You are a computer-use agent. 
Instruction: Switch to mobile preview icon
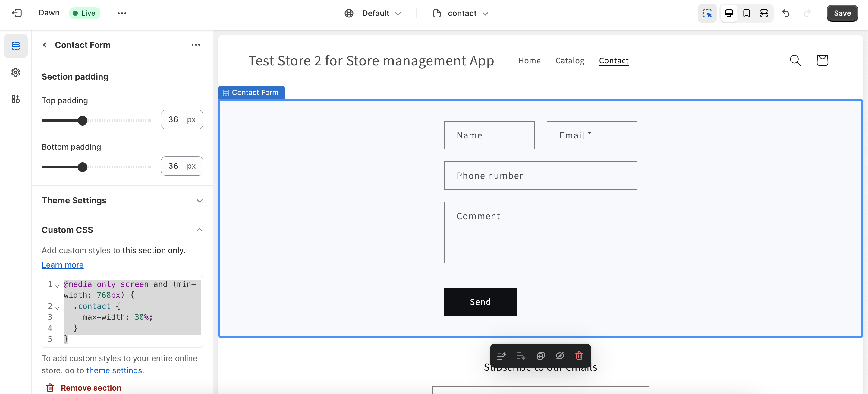click(x=746, y=13)
